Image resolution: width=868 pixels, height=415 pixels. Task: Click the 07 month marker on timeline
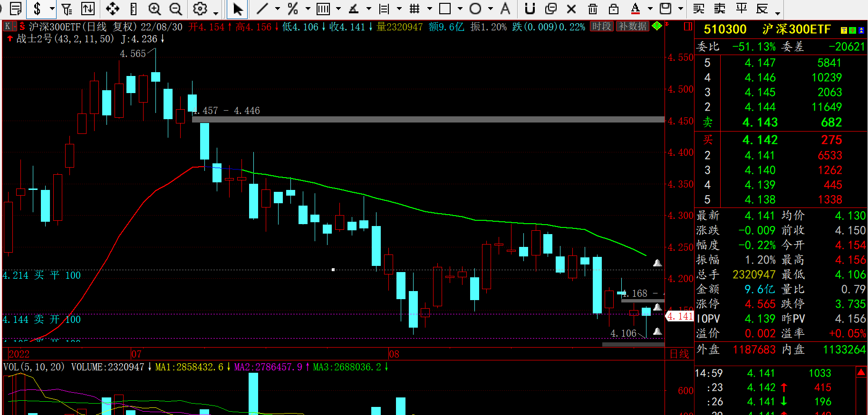(136, 354)
